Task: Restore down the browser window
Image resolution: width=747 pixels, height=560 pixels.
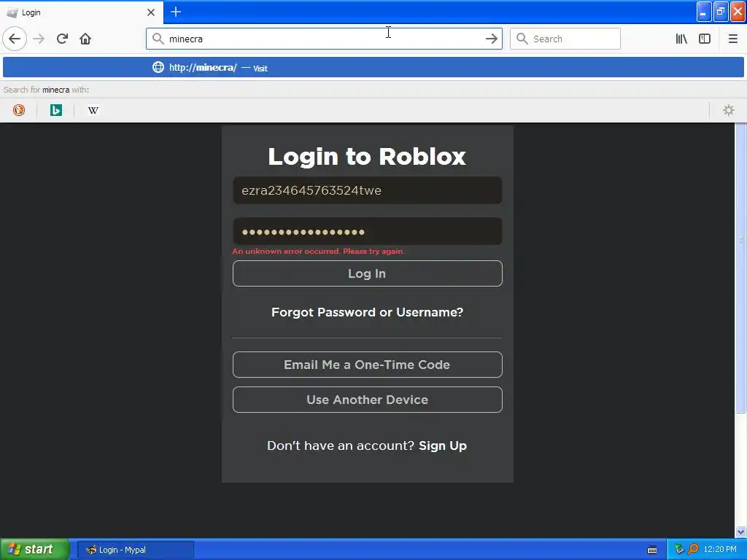Action: pyautogui.click(x=721, y=12)
